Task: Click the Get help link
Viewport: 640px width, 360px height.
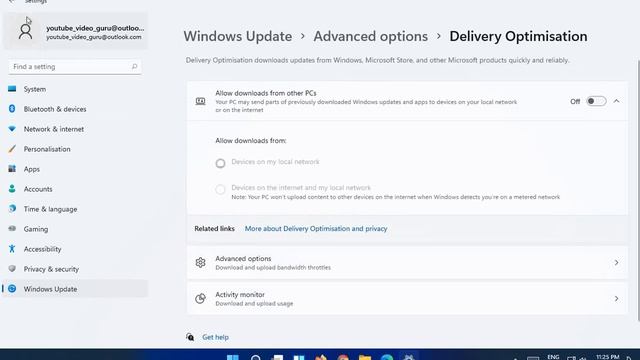Action: click(216, 337)
